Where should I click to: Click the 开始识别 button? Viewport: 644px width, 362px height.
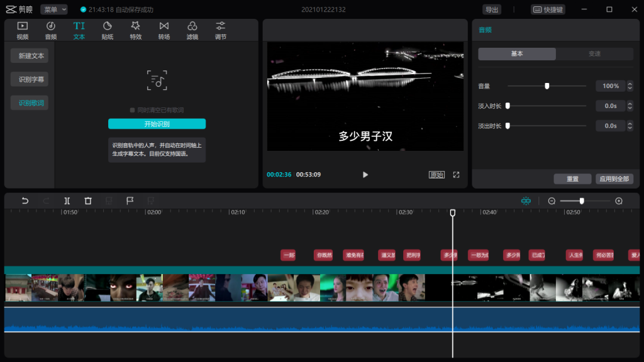tap(157, 124)
